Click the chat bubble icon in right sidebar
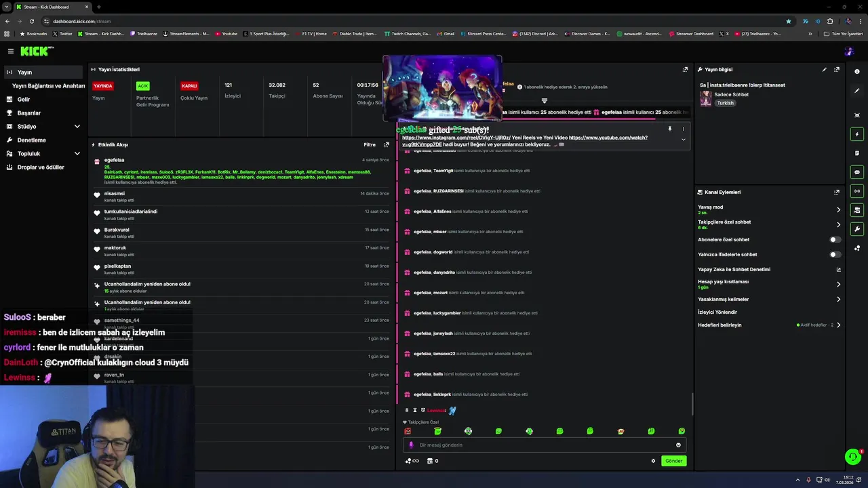 857,172
